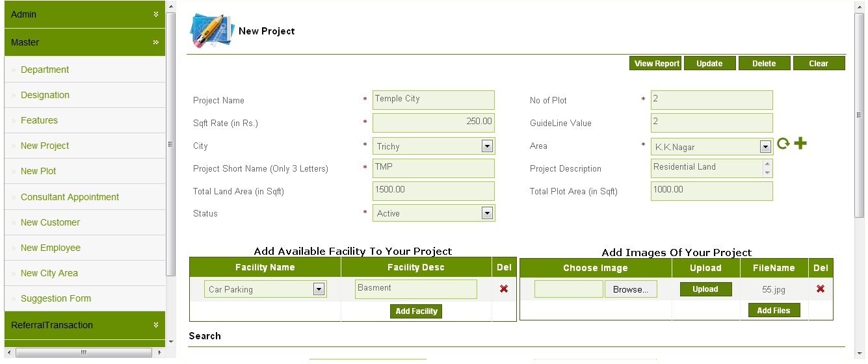Click the Project Description scroll-down arrow
868x364 pixels.
[x=767, y=173]
